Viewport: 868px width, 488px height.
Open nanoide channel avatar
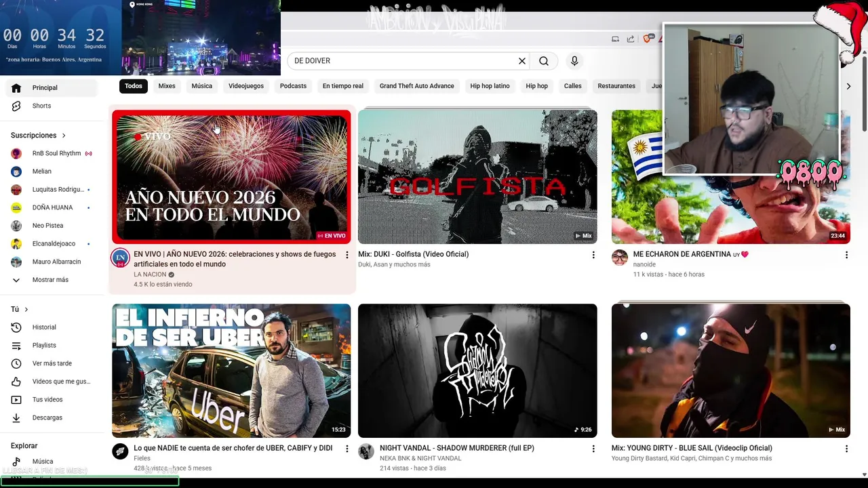click(620, 258)
